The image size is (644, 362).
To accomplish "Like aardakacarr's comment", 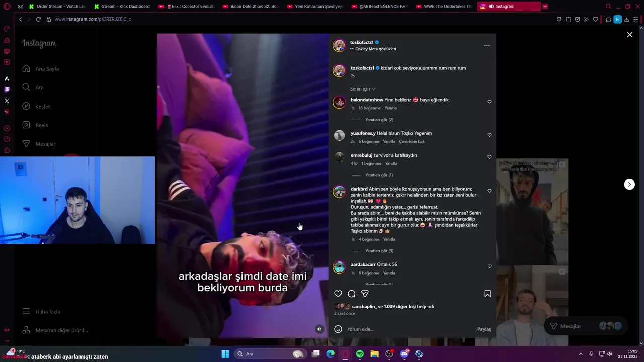I will 489,266.
